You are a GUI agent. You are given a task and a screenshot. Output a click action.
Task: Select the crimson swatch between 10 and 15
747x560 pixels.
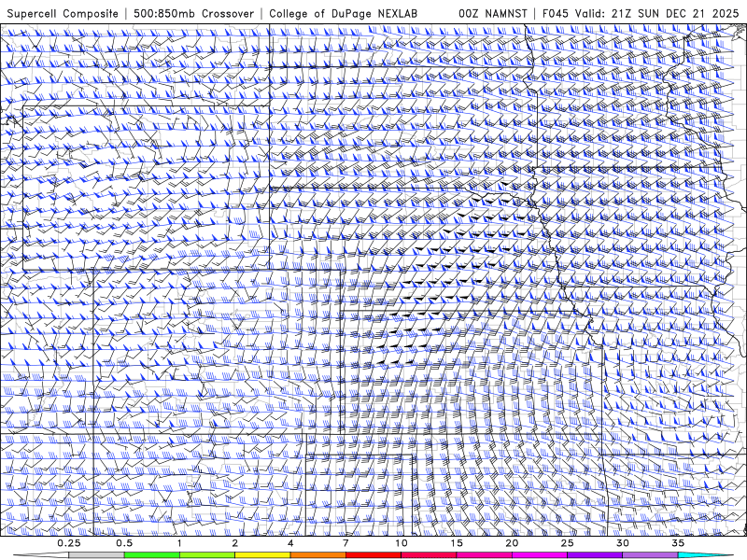pos(429,555)
